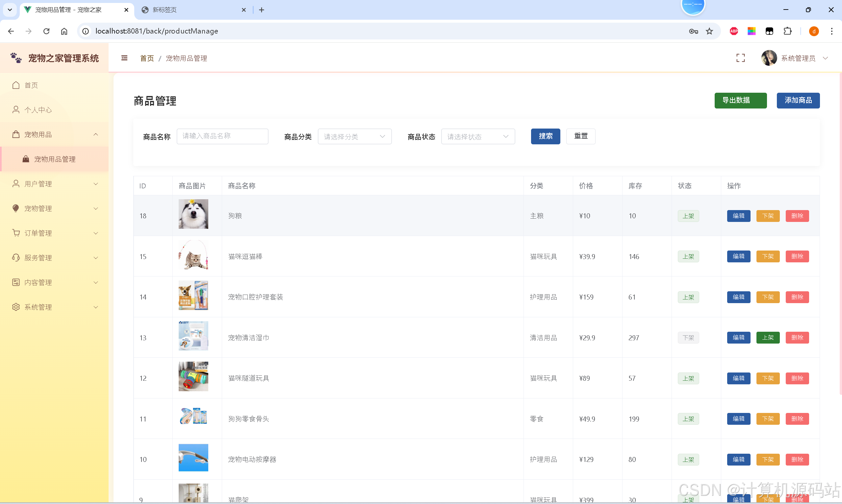Edit the 狗粮 product
The width and height of the screenshot is (842, 504).
738,216
